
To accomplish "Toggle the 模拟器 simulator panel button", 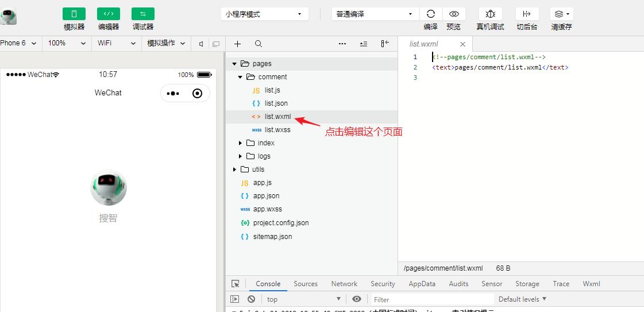I will point(74,14).
